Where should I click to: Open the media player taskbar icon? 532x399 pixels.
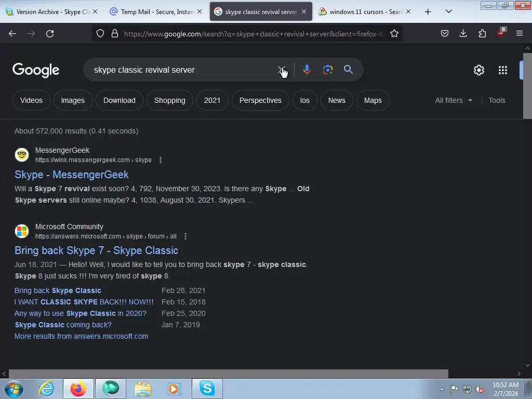[x=175, y=389]
